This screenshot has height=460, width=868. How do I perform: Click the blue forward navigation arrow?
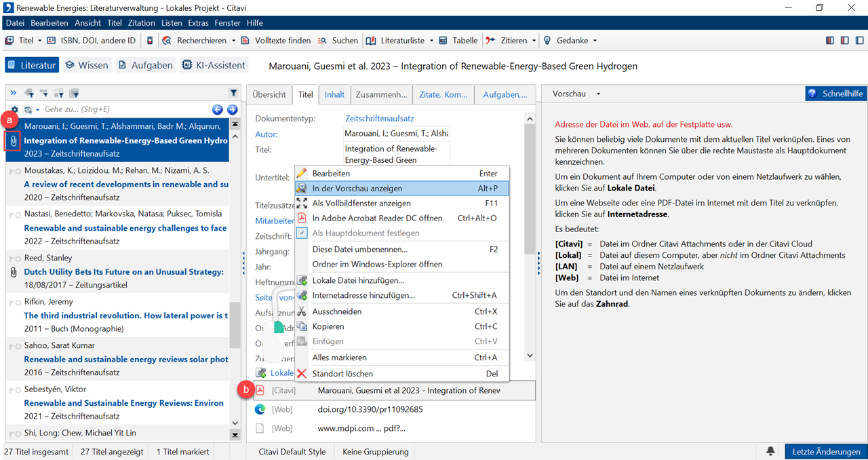(233, 109)
